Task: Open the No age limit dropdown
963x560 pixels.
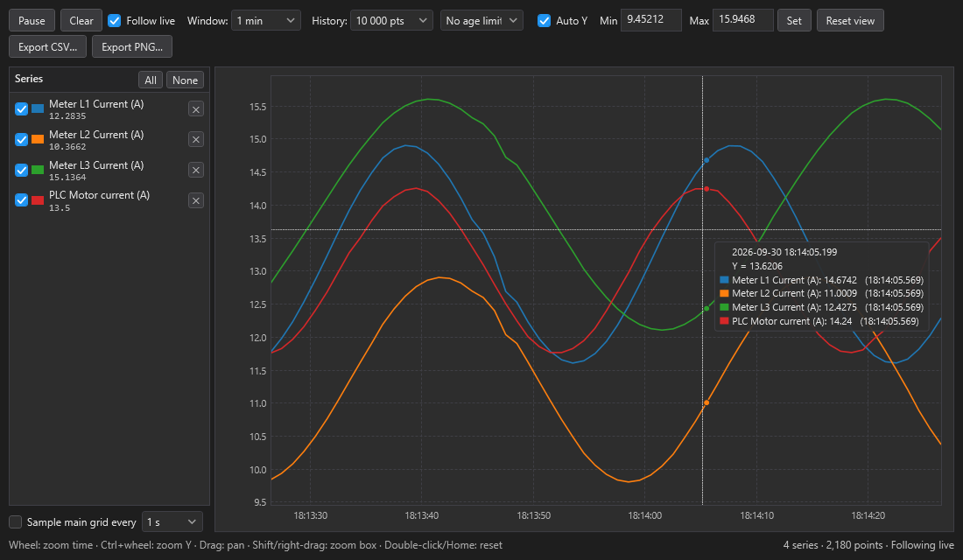Action: coord(481,21)
